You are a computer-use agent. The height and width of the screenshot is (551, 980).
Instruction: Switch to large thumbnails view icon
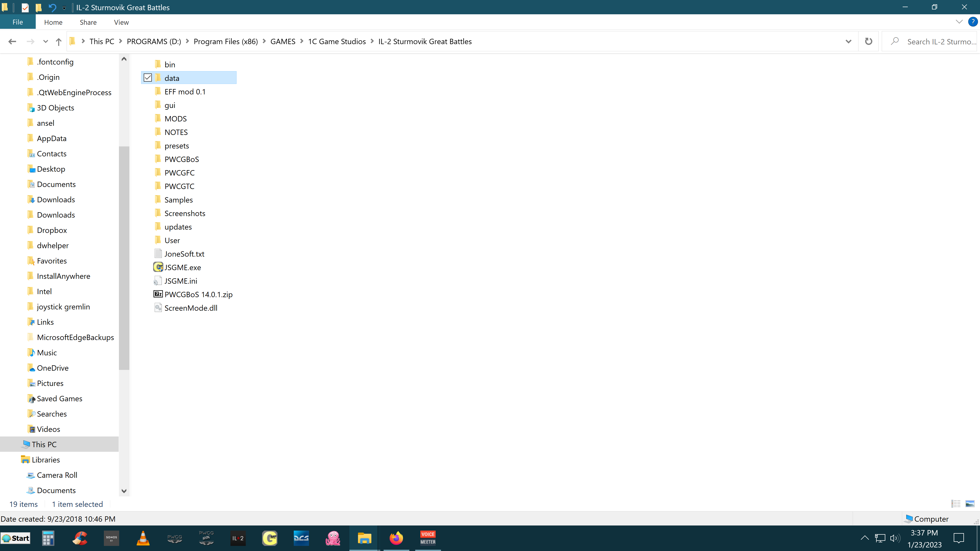pyautogui.click(x=970, y=504)
